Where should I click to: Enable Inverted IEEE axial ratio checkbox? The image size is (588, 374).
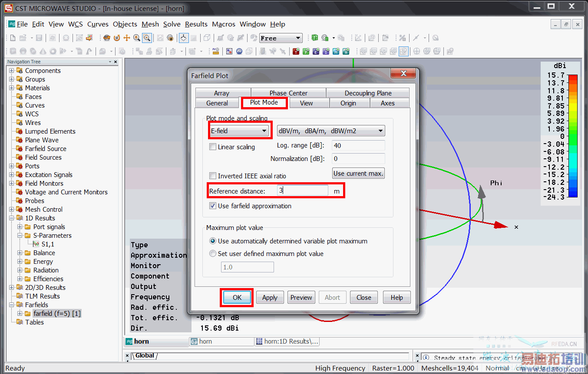pos(213,176)
